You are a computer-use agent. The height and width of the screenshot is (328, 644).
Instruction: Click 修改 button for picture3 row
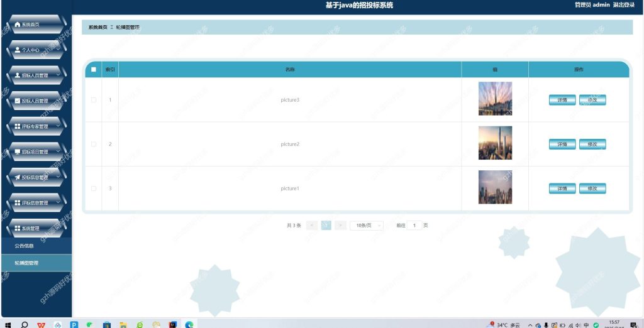[592, 100]
